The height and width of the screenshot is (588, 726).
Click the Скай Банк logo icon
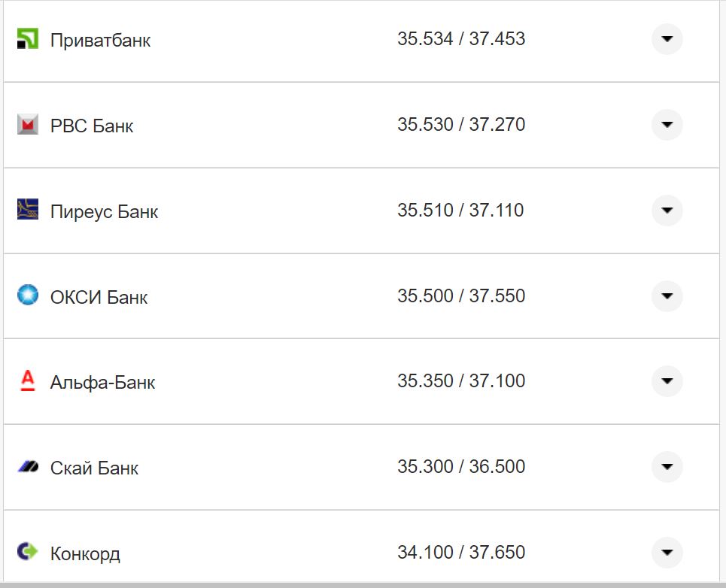click(27, 467)
